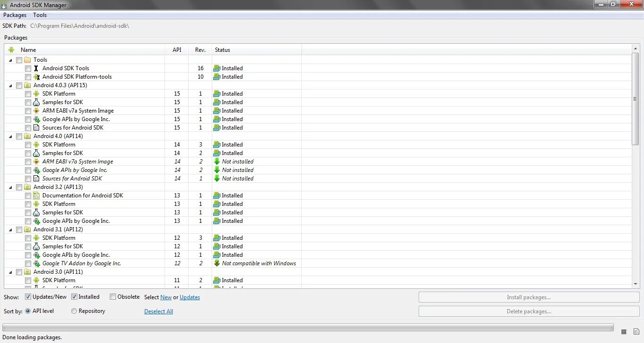Click the API column header
Image resolution: width=644 pixels, height=343 pixels.
pyautogui.click(x=177, y=49)
